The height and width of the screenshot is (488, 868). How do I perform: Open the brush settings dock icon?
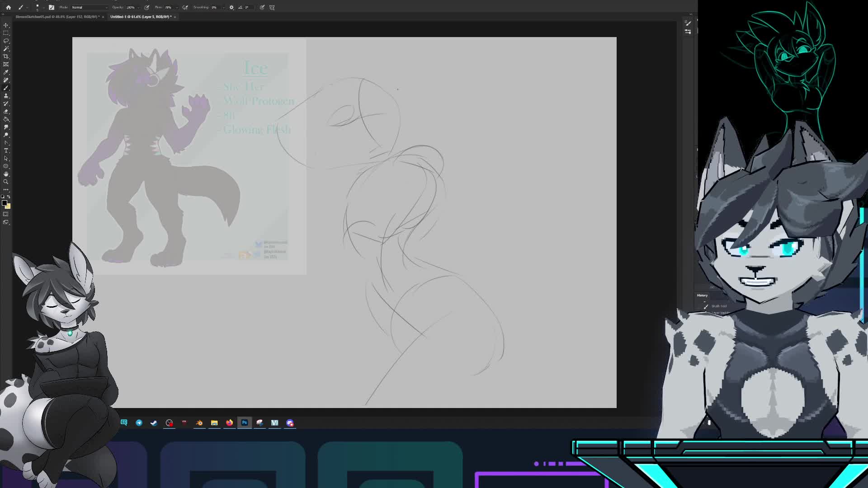click(x=688, y=23)
